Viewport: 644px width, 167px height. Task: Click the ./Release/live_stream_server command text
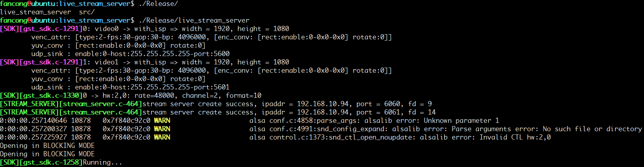click(194, 21)
